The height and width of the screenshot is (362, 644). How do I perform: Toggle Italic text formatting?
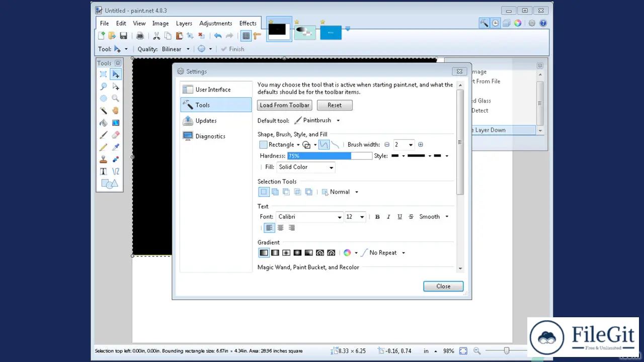pyautogui.click(x=388, y=217)
